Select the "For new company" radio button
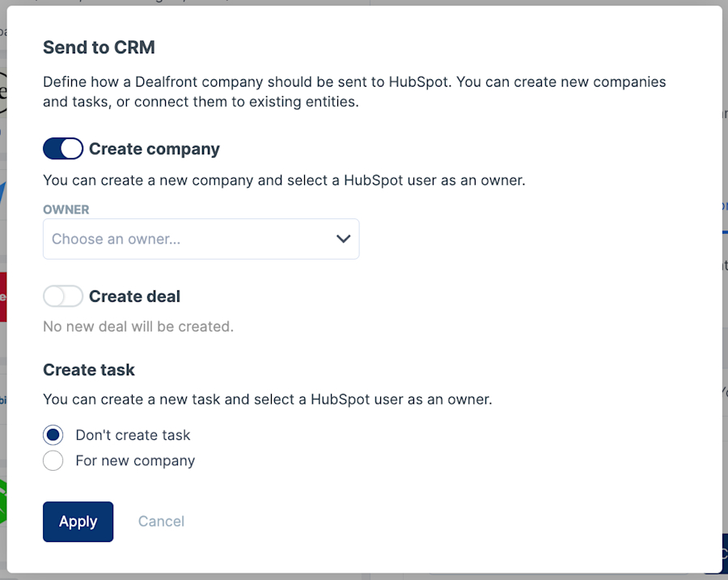Screen dimensions: 728x580 pos(53,460)
